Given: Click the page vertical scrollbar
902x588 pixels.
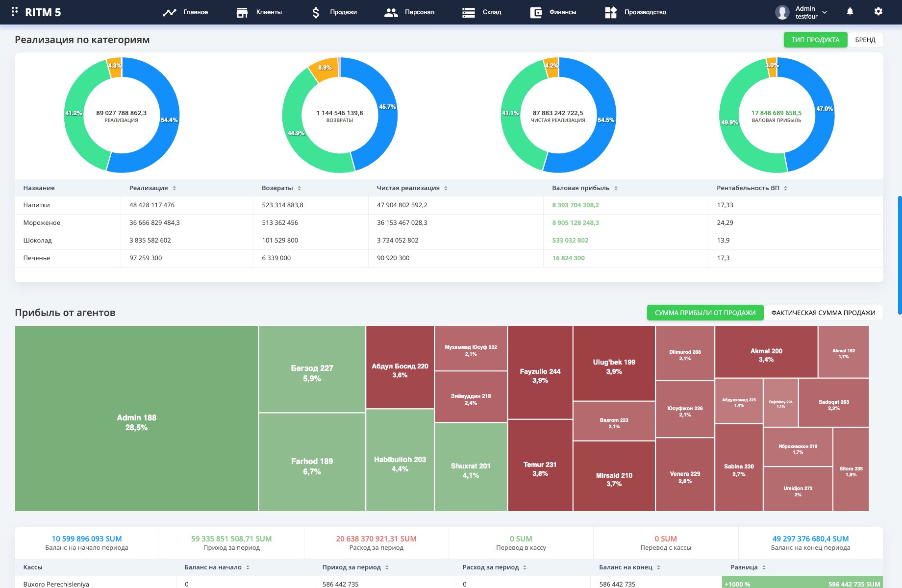Looking at the screenshot, I should [900, 255].
